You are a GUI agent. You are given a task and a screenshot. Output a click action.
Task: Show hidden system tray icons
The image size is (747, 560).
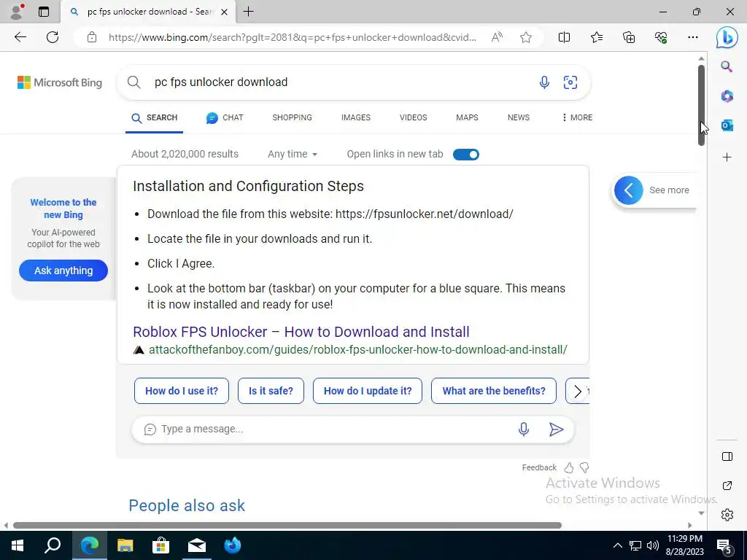617,545
